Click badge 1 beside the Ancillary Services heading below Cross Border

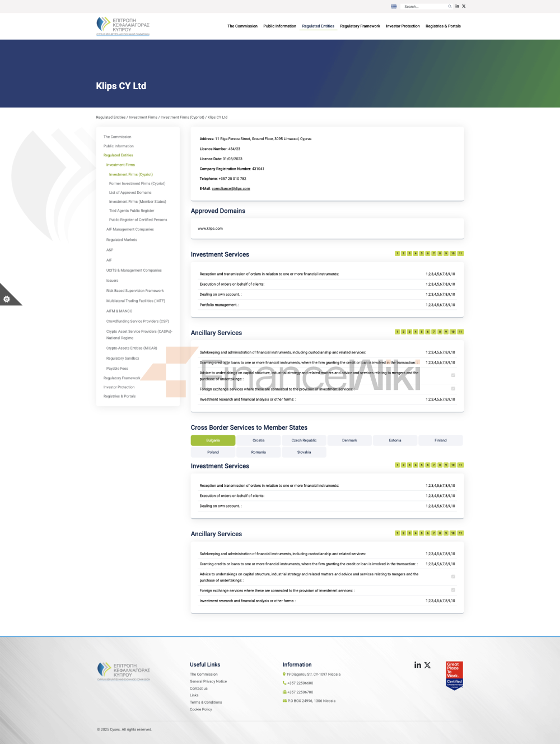397,533
